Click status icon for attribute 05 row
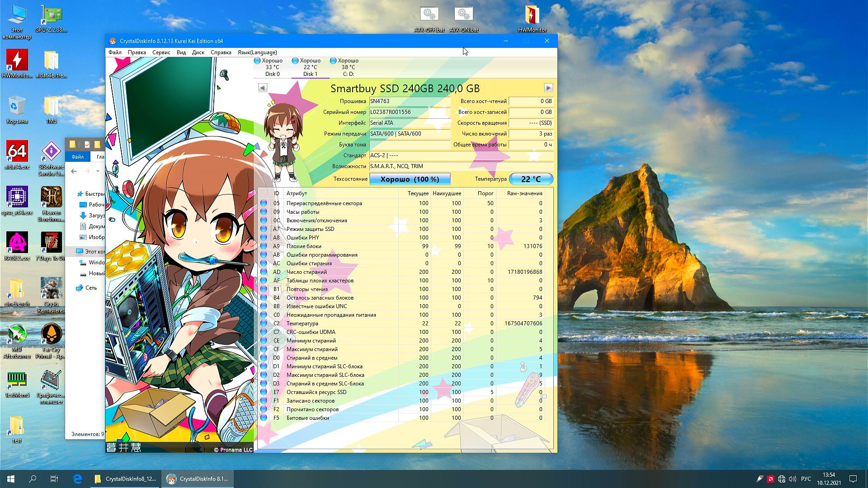 coord(264,203)
